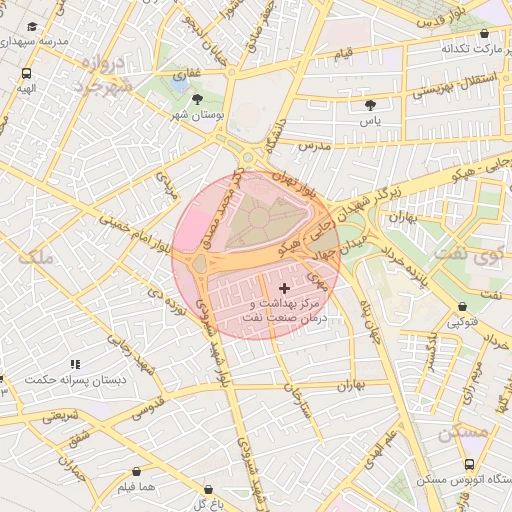Select the الهیه bus stop icon
Image resolution: width=512 pixels, height=512 pixels.
point(26,73)
